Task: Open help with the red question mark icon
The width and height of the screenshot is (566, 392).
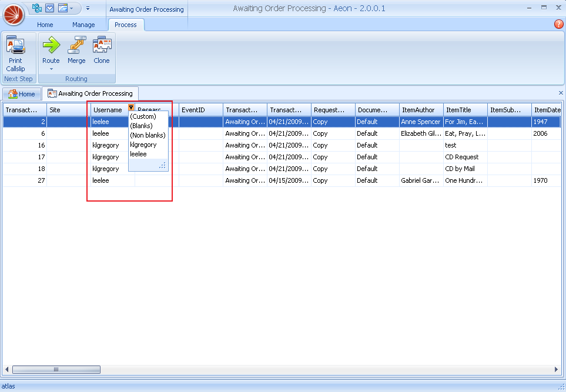Action: tap(558, 24)
